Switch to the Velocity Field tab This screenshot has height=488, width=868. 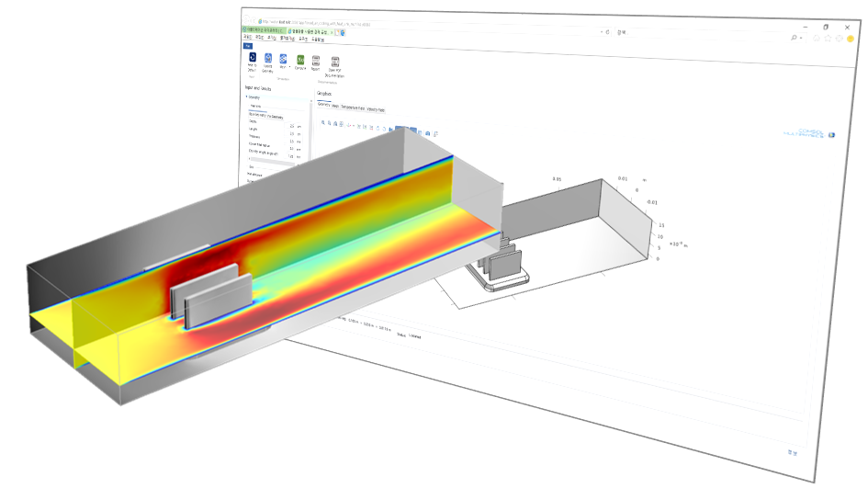[376, 109]
